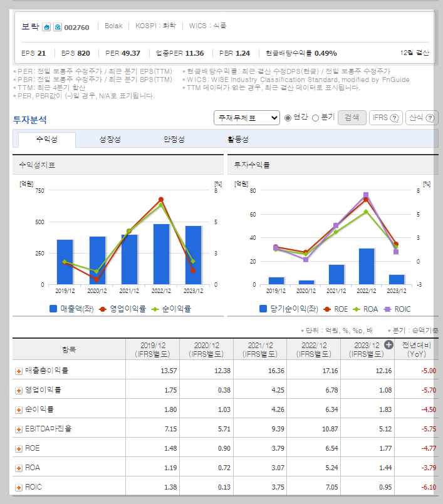Click the 2019/12 column header
The width and height of the screenshot is (443, 504).
click(x=152, y=349)
